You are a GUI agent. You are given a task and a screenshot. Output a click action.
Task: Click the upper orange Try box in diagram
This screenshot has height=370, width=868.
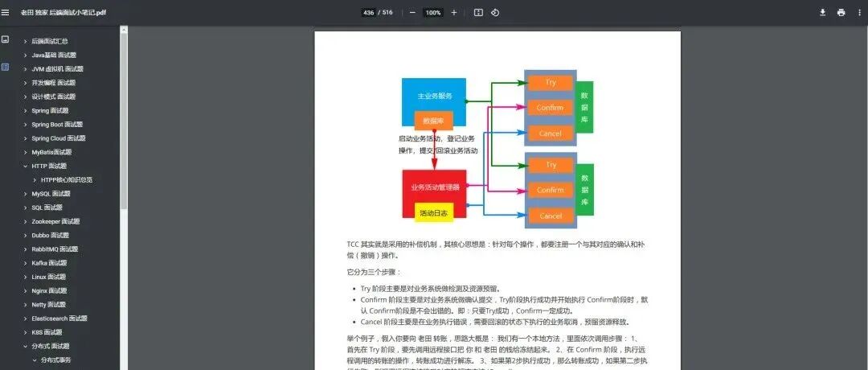click(551, 83)
